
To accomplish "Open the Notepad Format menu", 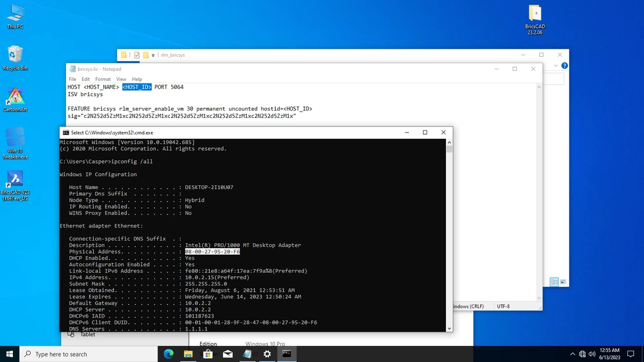I will pyautogui.click(x=103, y=79).
